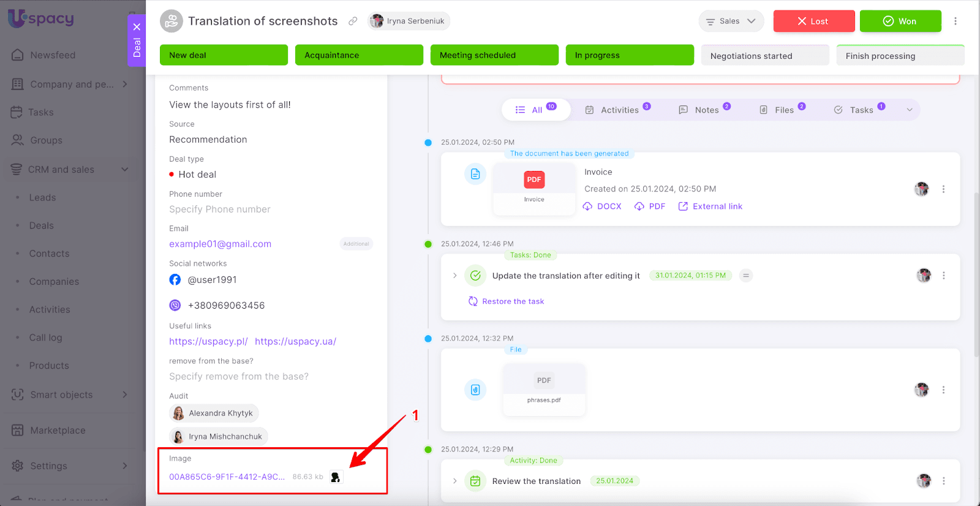Switch to the Files tab

782,110
